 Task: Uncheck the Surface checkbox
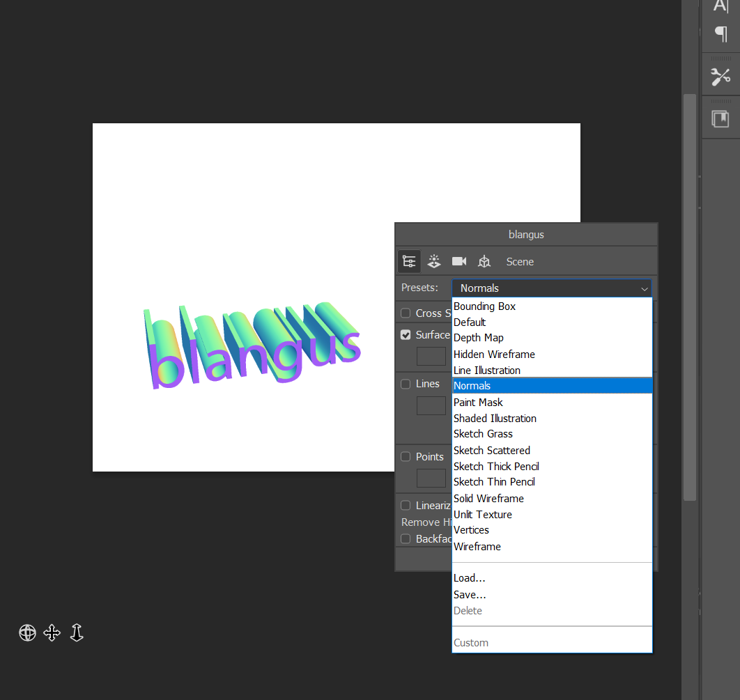406,335
